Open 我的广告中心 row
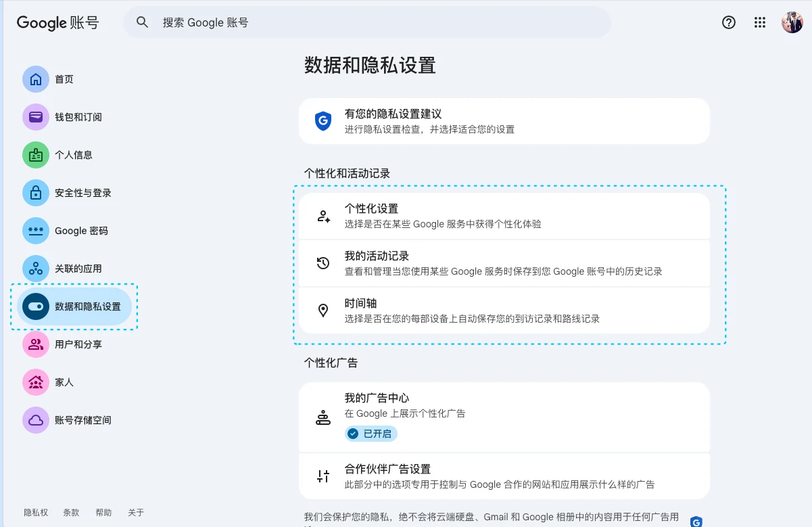This screenshot has width=812, height=527. tap(504, 417)
